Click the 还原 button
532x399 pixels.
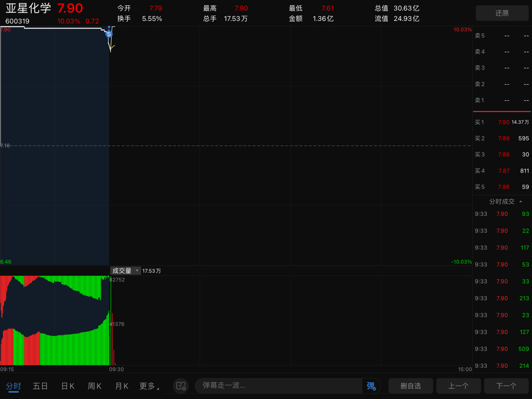pyautogui.click(x=502, y=13)
